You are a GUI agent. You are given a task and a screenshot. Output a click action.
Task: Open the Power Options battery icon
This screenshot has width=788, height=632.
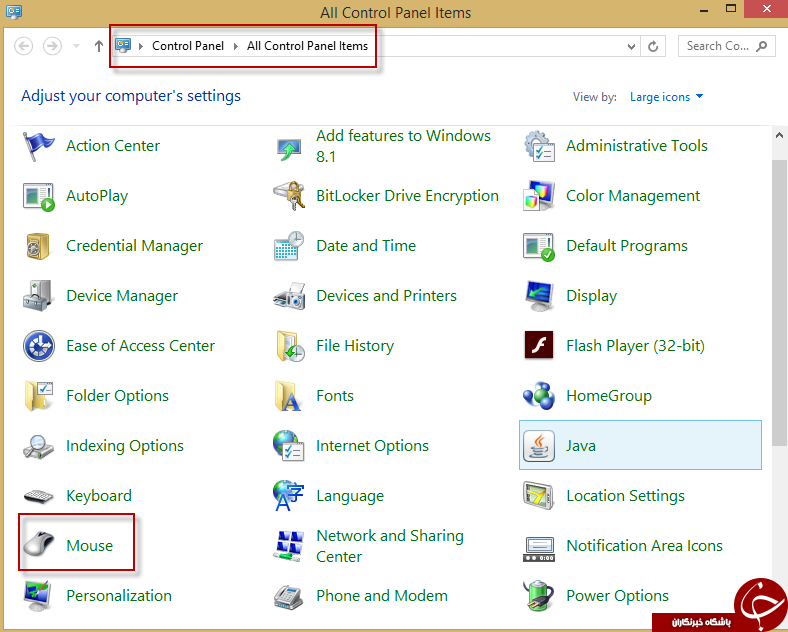(x=539, y=596)
